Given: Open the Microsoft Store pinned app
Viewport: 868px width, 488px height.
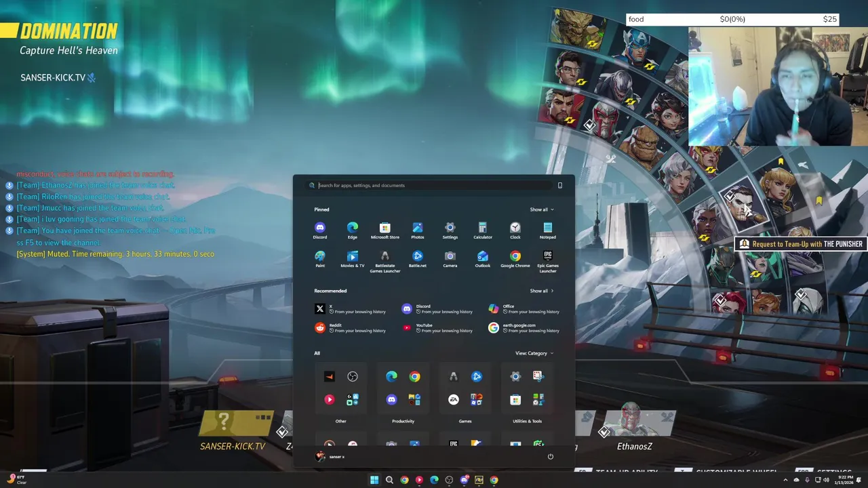Looking at the screenshot, I should click(x=385, y=230).
